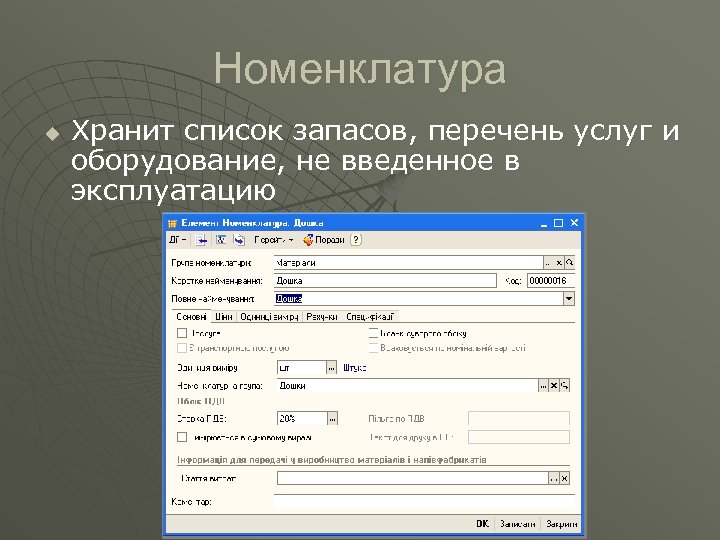Click the Код field 00000016
The image size is (720, 540).
pyautogui.click(x=551, y=281)
